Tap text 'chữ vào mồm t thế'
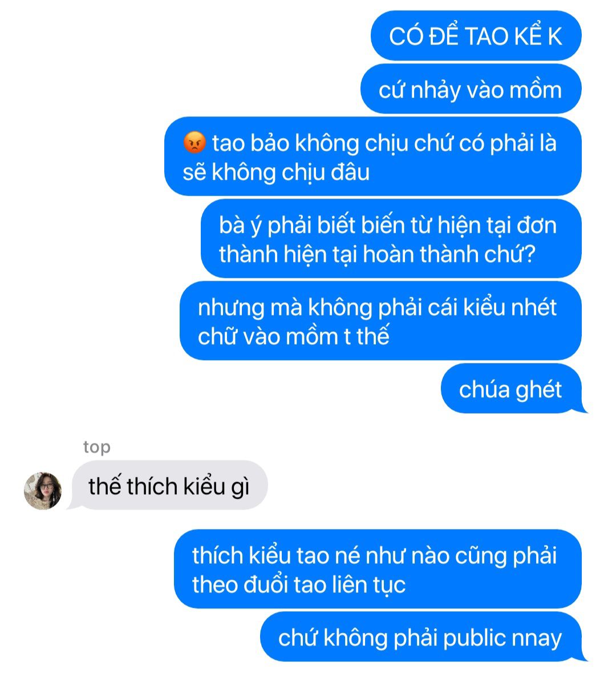Viewport: 616px width, 674px height. click(x=294, y=336)
